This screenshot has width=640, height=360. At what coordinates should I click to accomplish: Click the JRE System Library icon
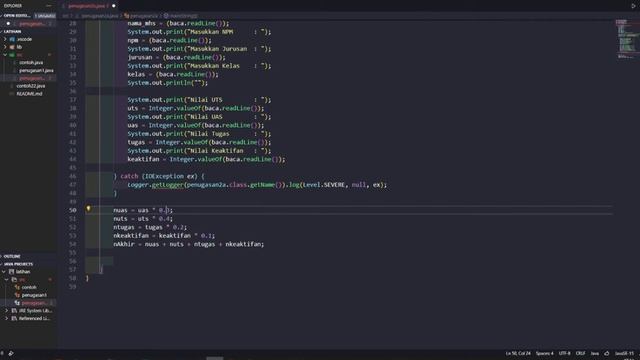14,311
